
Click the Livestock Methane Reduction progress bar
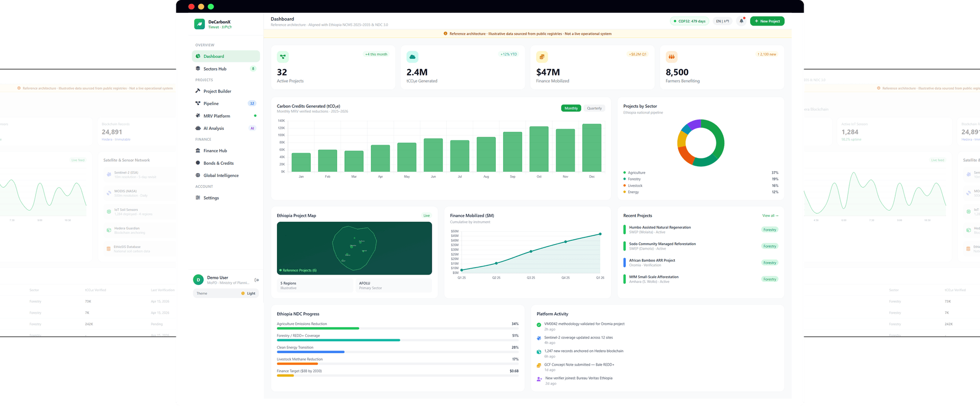(397, 364)
